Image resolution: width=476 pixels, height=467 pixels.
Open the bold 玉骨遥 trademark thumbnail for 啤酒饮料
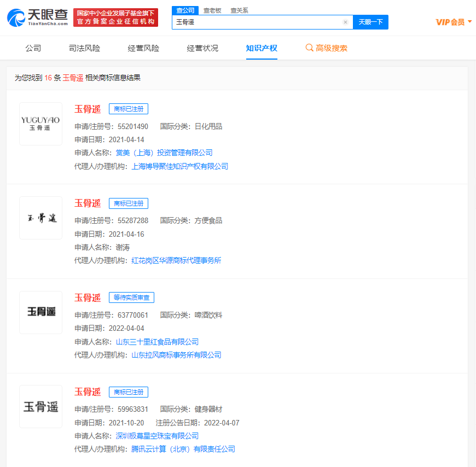[x=40, y=313]
